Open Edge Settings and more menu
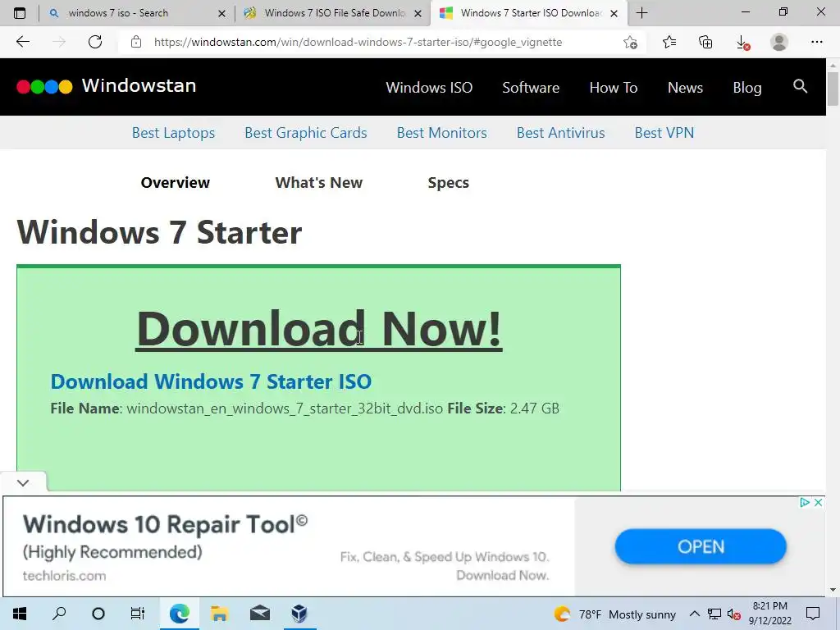Screen dimensions: 840x630 coord(816,42)
